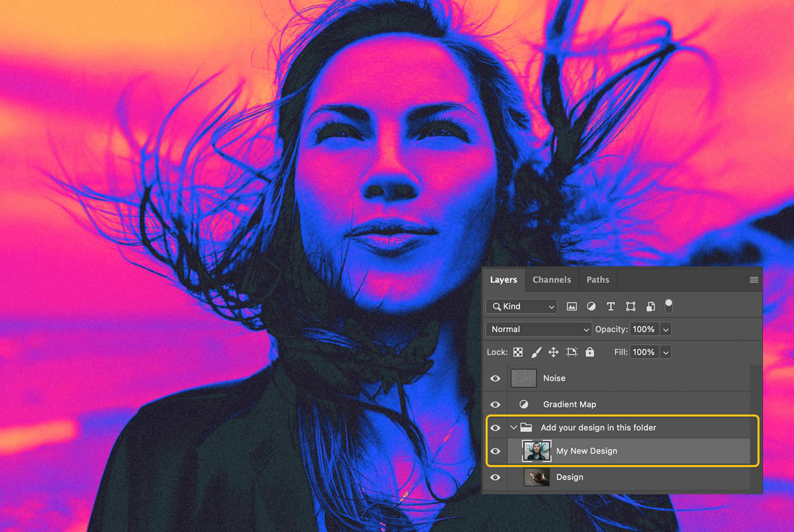The width and height of the screenshot is (794, 532).
Task: Toggle visibility of the Gradient Map layer
Action: (495, 404)
